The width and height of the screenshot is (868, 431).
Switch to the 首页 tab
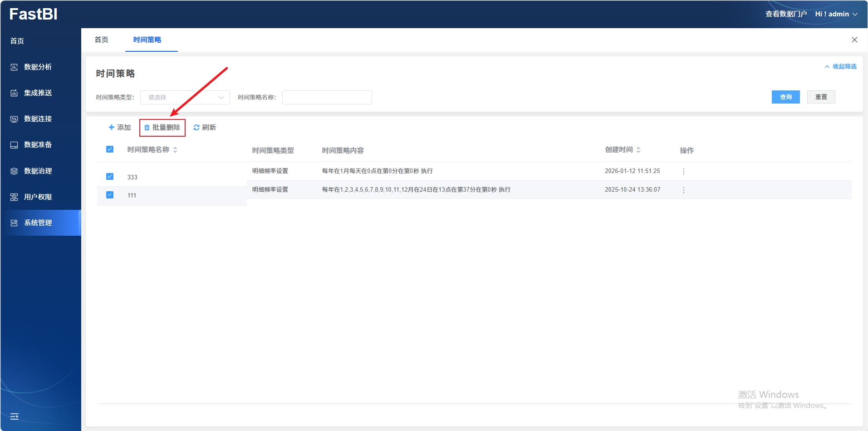tap(102, 40)
